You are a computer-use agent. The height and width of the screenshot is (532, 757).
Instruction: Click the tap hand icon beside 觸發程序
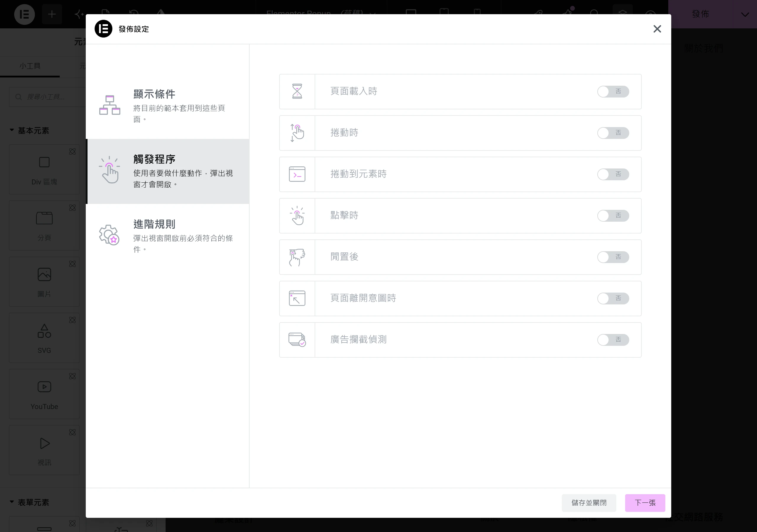click(x=109, y=170)
